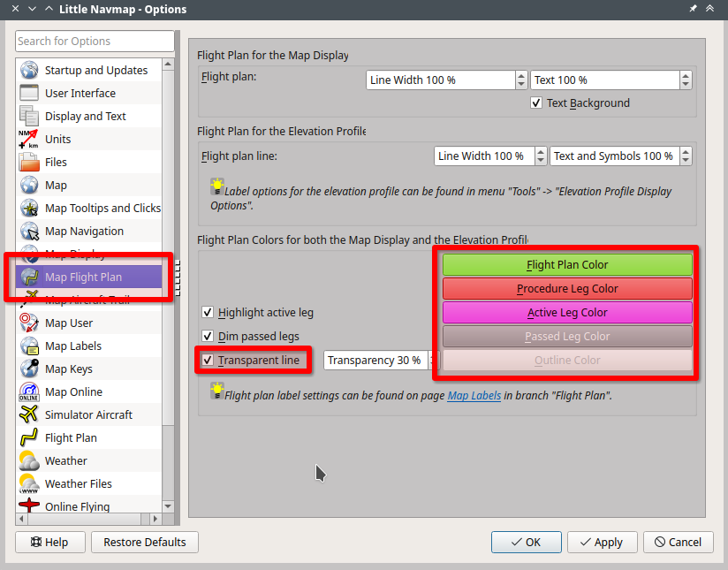Confirm with the OK button

click(527, 542)
